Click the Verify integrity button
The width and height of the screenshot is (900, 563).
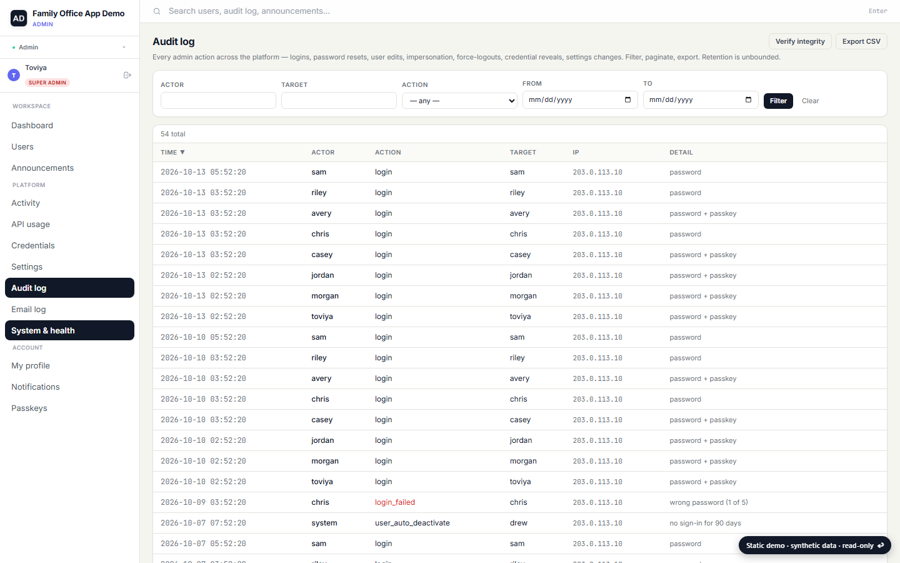click(800, 41)
